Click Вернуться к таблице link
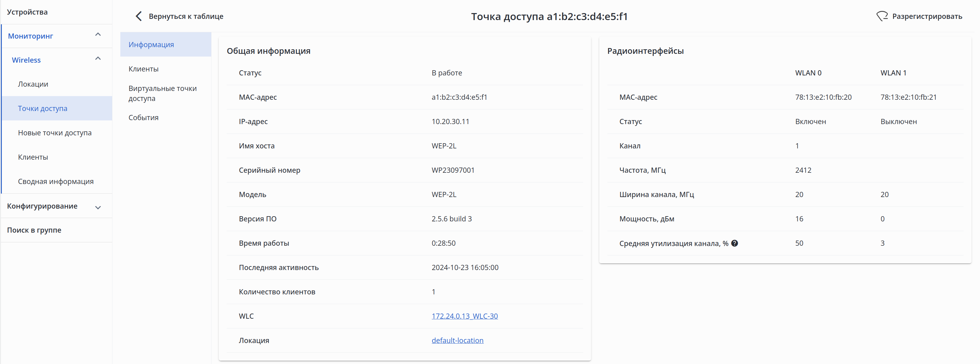Image resolution: width=980 pixels, height=364 pixels. 186,16
